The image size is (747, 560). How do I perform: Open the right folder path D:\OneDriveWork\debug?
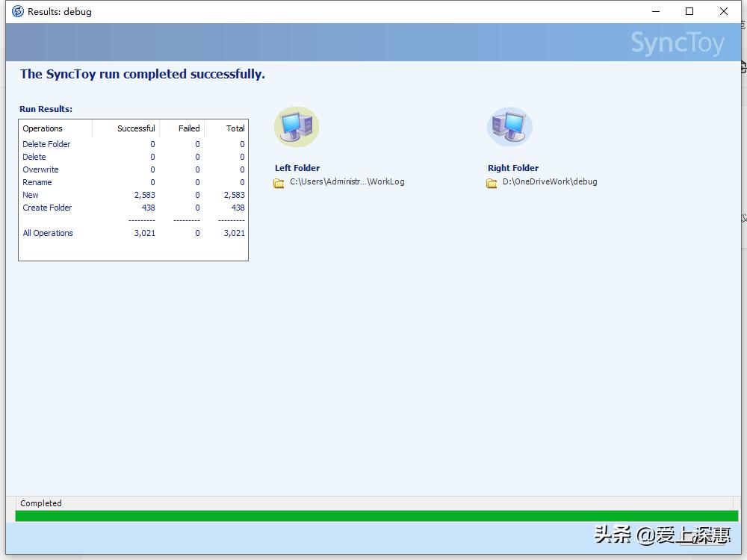point(550,181)
